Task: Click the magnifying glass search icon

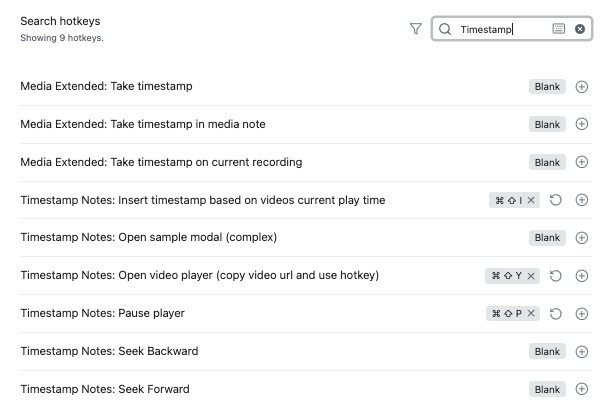Action: (445, 29)
